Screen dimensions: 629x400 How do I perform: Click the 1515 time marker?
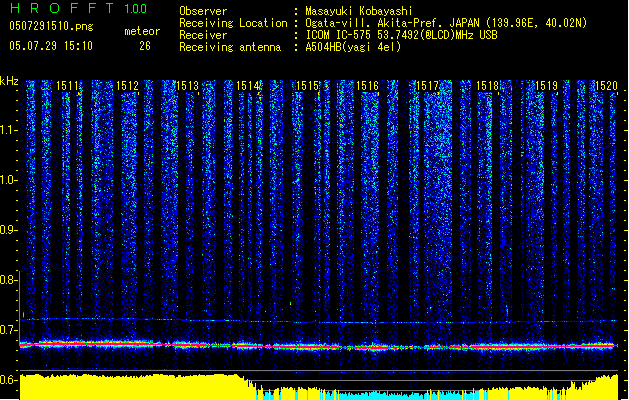coord(307,86)
